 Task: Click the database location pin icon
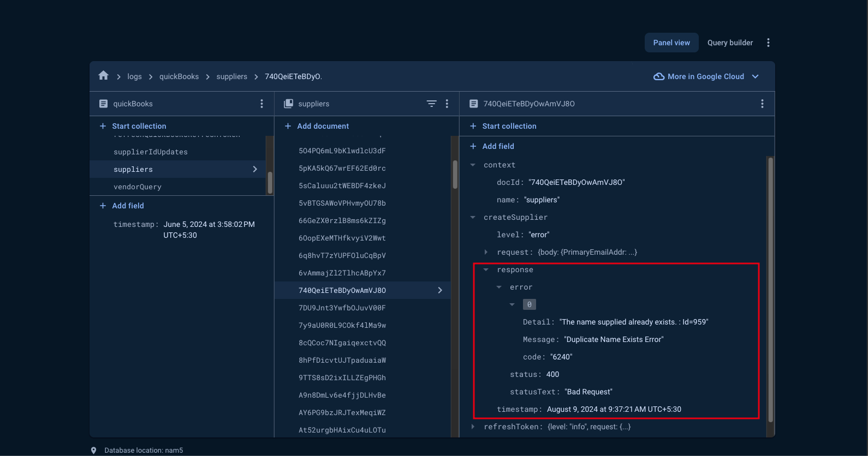(93, 451)
